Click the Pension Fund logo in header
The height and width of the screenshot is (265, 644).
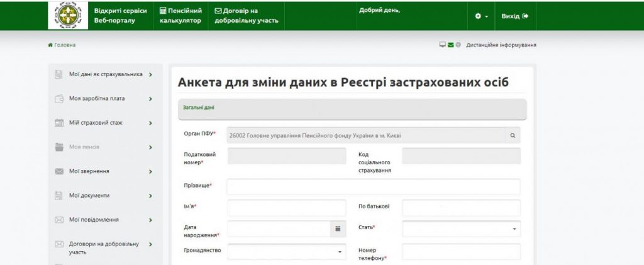click(68, 16)
